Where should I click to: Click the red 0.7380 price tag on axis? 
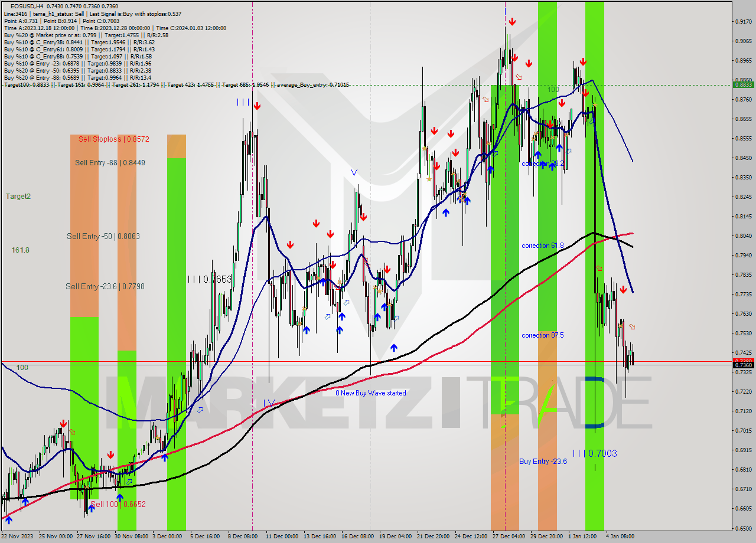point(743,361)
